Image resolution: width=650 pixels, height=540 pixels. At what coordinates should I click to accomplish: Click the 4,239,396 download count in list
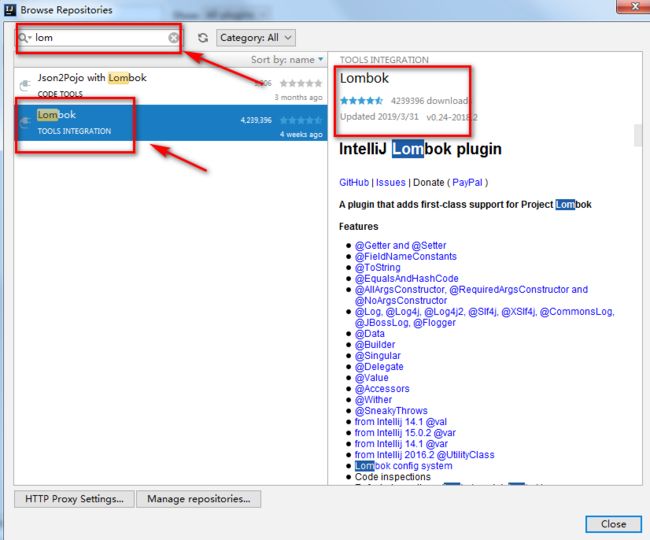point(256,120)
